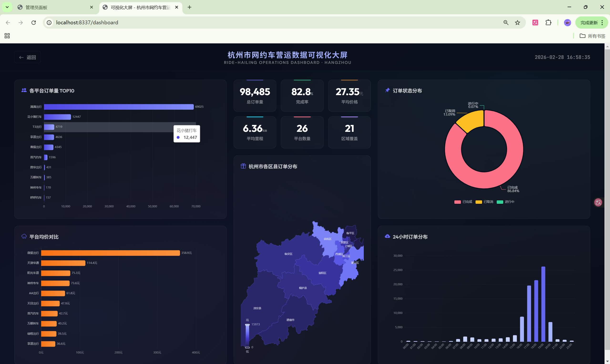The width and height of the screenshot is (610, 364).
Task: Open the extensions puzzle icon
Action: 548,23
